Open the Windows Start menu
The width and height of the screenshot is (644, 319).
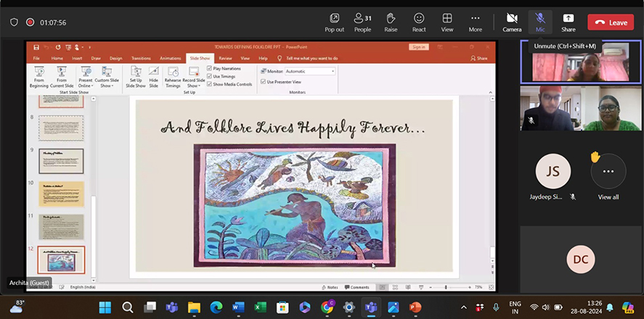105,307
